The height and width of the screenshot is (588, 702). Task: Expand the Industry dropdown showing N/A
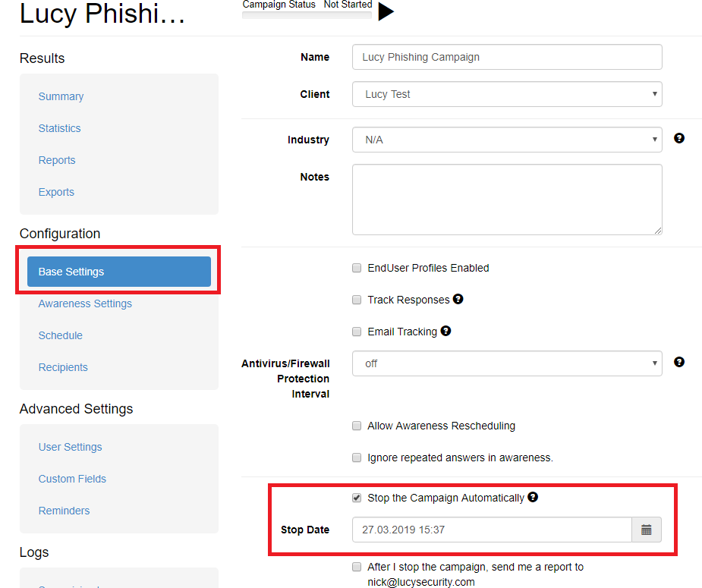pyautogui.click(x=507, y=140)
